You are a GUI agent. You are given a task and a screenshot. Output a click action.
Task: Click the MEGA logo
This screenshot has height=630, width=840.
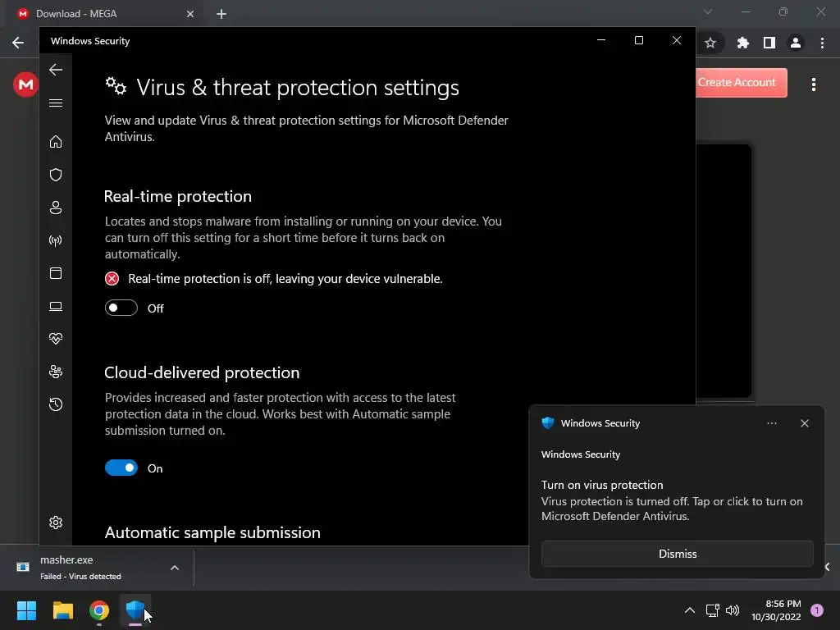pos(25,84)
